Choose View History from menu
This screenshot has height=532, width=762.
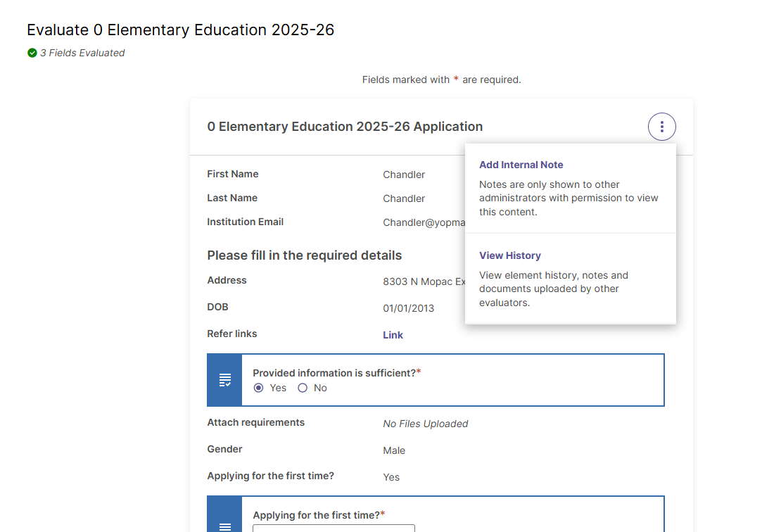[510, 255]
